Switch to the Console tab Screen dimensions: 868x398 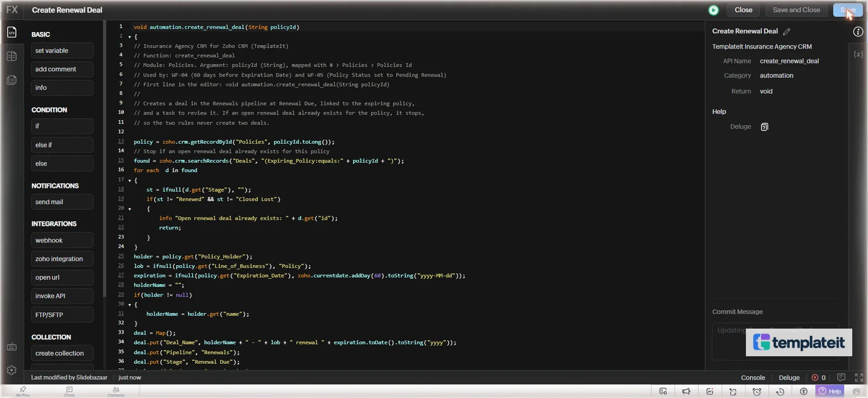[753, 378]
